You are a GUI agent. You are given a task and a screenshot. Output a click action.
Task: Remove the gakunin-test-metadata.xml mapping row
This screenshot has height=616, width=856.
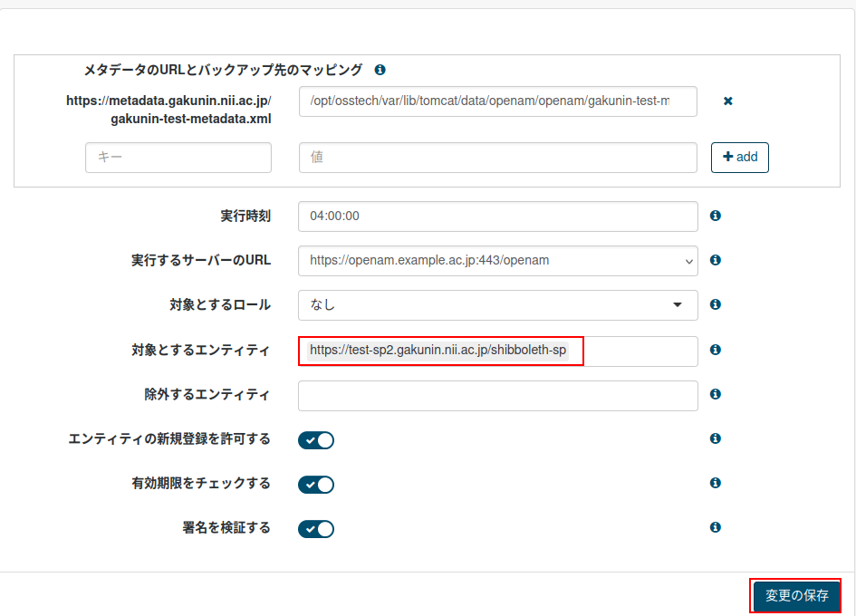pyautogui.click(x=727, y=101)
